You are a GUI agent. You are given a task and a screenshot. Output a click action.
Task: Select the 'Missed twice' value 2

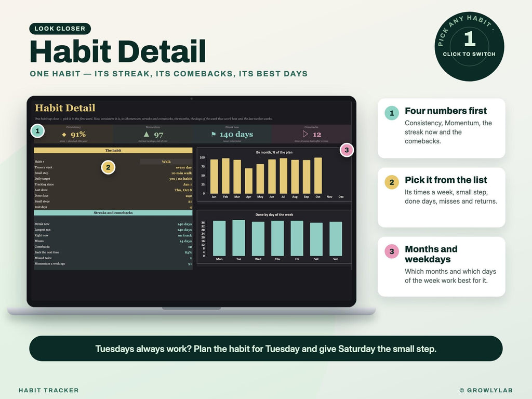pos(191,258)
